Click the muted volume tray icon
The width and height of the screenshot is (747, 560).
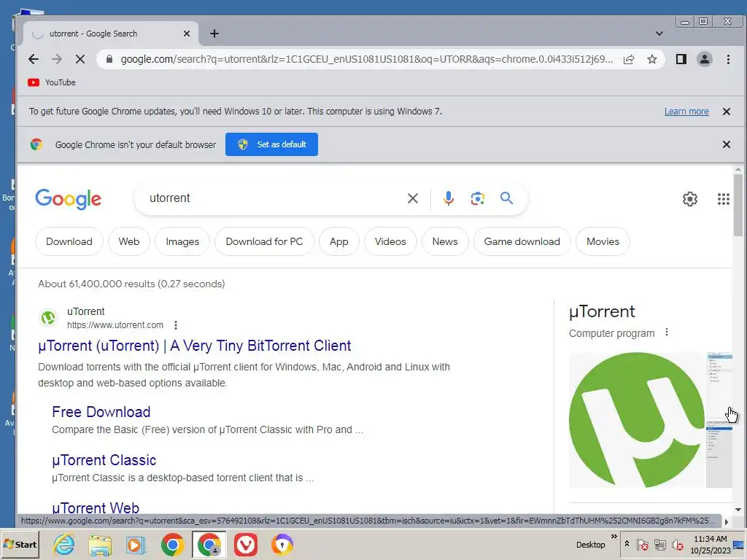point(677,544)
